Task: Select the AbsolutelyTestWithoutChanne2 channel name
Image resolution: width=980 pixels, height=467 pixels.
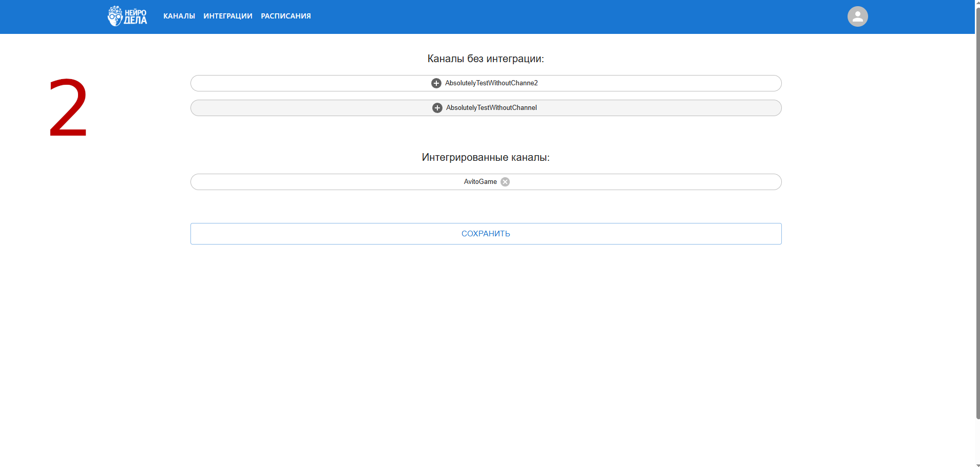Action: click(491, 83)
